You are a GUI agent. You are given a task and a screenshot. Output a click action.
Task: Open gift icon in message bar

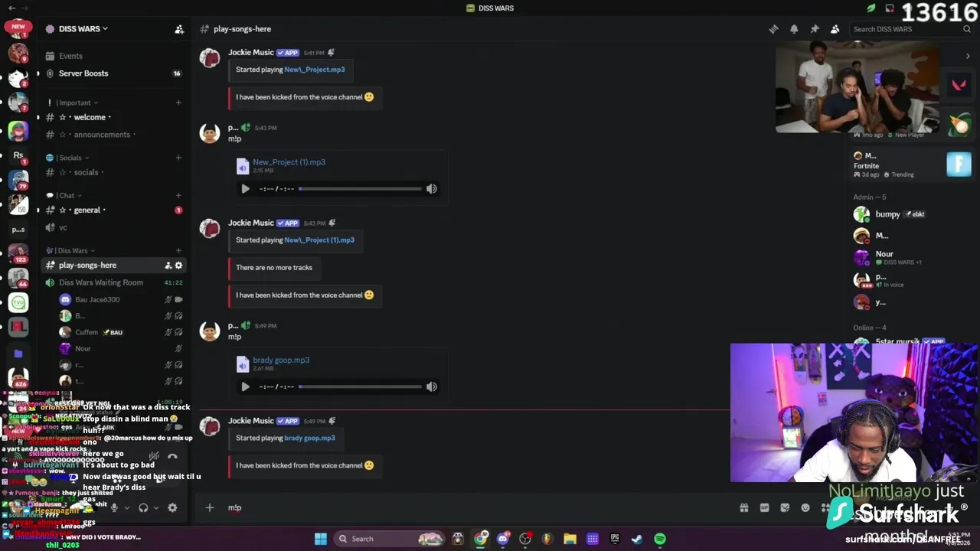(x=743, y=507)
